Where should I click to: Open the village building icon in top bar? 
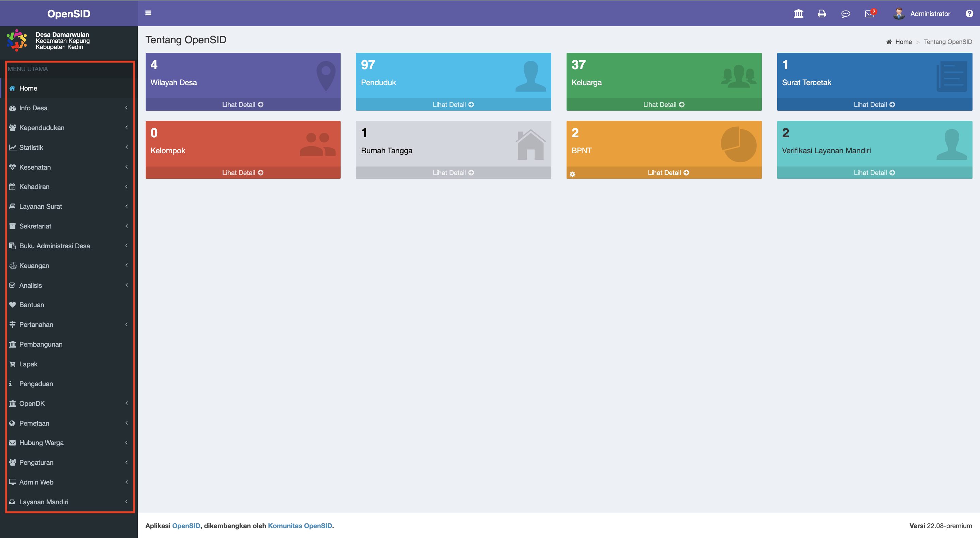799,14
